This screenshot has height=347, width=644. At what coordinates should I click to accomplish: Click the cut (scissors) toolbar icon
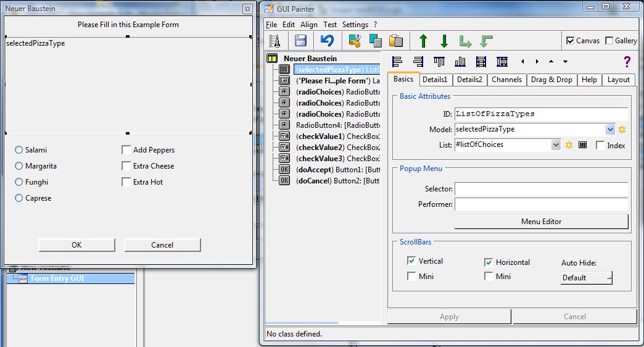pos(354,41)
